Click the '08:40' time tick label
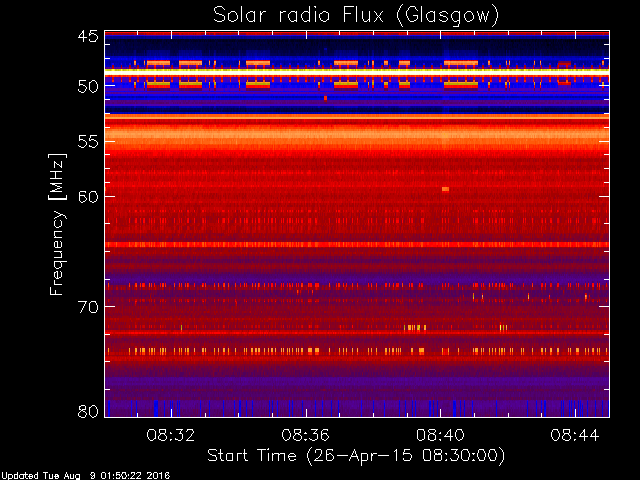This screenshot has height=480, width=640. (440, 435)
